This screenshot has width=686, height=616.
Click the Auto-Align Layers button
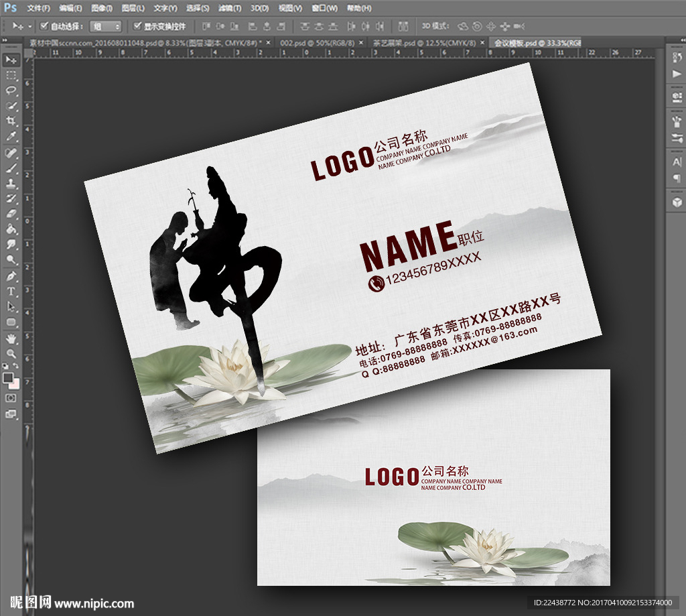point(403,27)
